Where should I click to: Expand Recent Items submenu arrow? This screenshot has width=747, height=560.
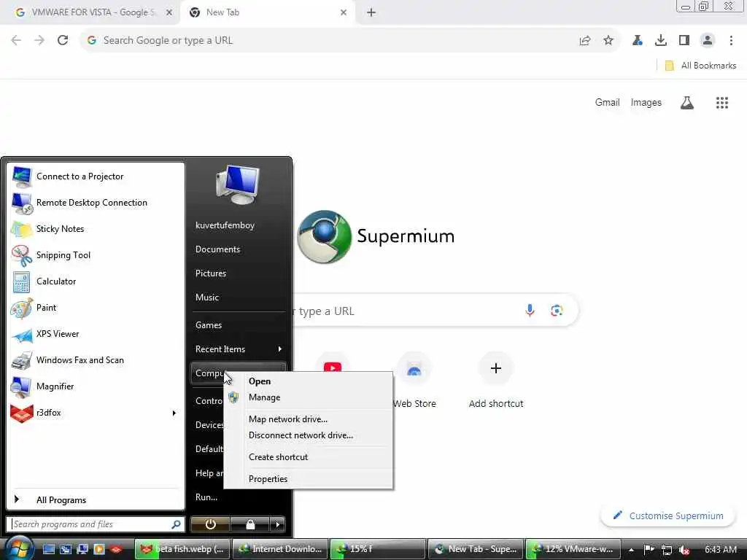[279, 349]
